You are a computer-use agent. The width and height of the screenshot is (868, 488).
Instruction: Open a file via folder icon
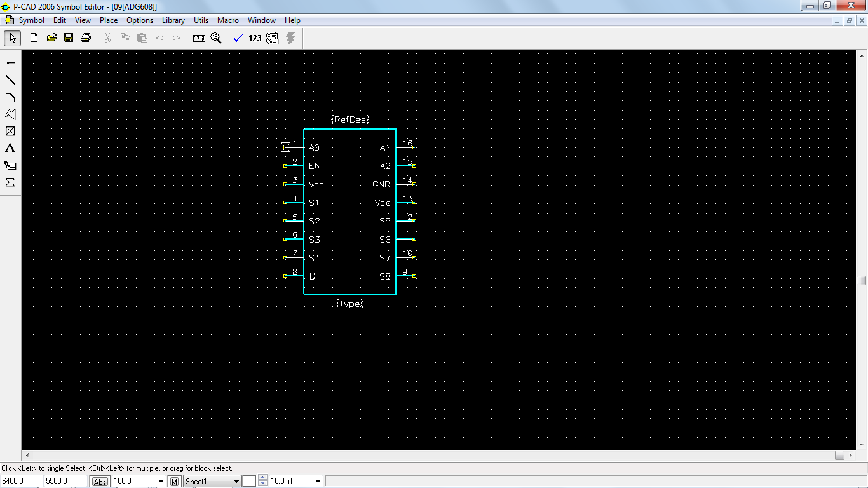(51, 38)
